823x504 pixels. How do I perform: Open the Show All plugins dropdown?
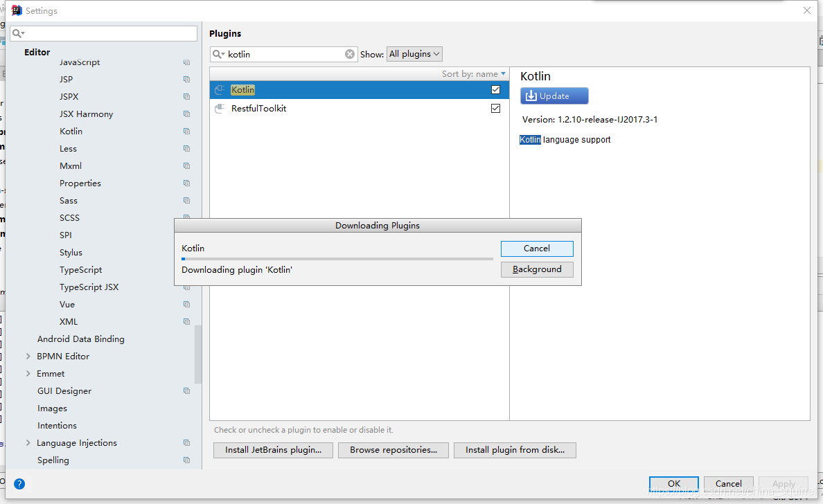click(x=414, y=54)
